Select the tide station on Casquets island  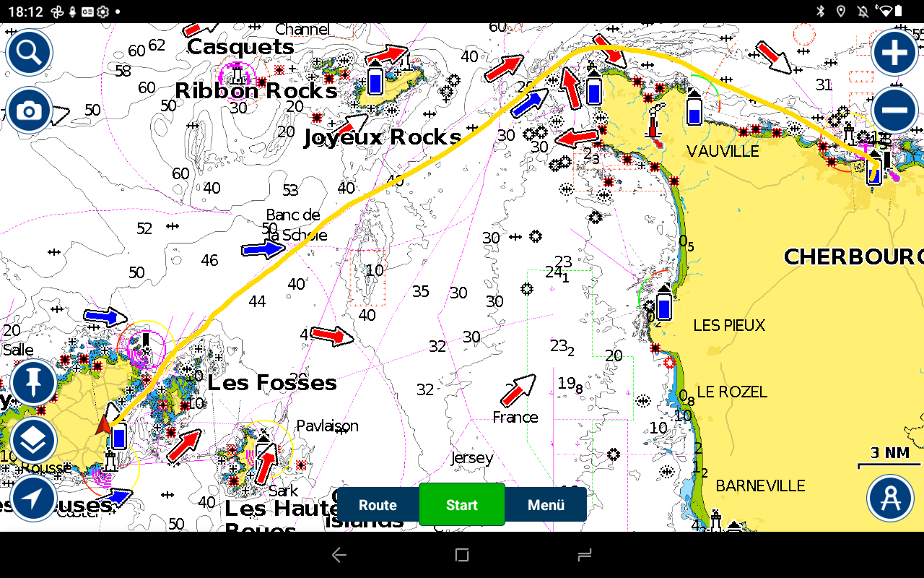375,79
